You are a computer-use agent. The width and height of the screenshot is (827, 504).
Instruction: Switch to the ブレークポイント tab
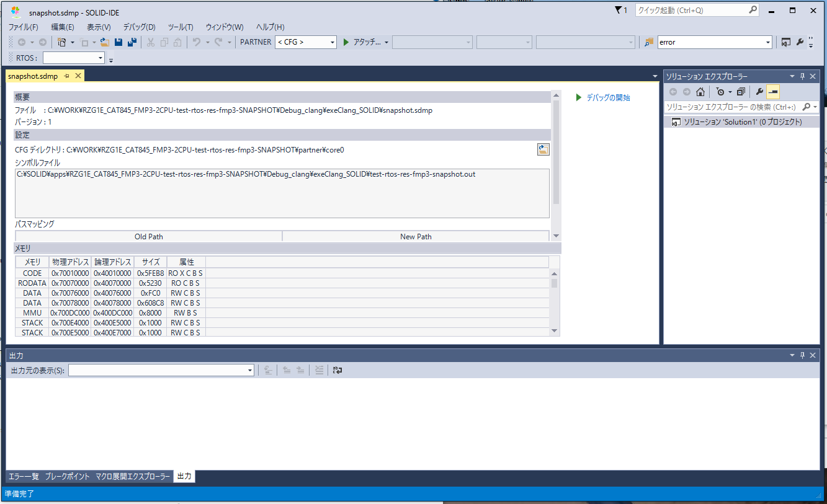click(67, 476)
